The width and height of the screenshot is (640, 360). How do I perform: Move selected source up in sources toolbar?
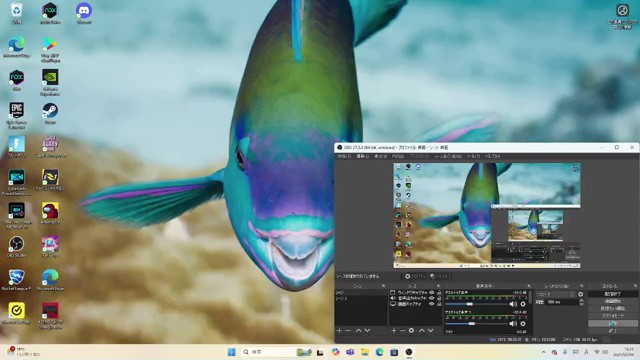(x=422, y=330)
